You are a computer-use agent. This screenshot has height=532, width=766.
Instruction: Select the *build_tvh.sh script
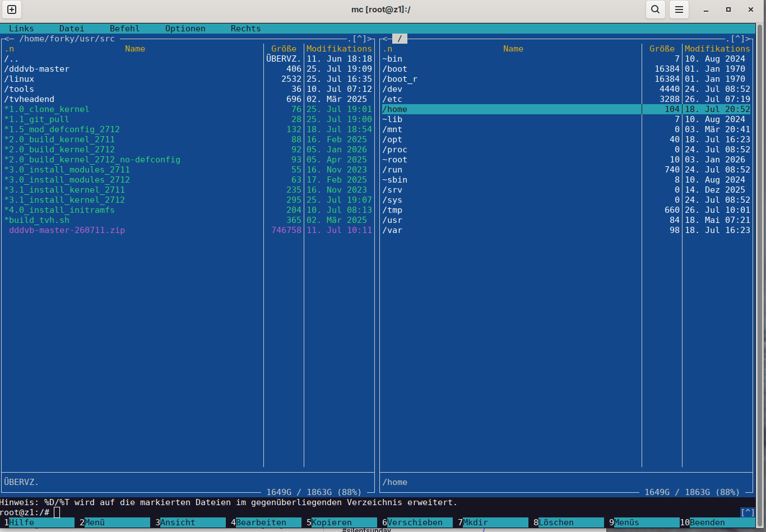point(188,220)
